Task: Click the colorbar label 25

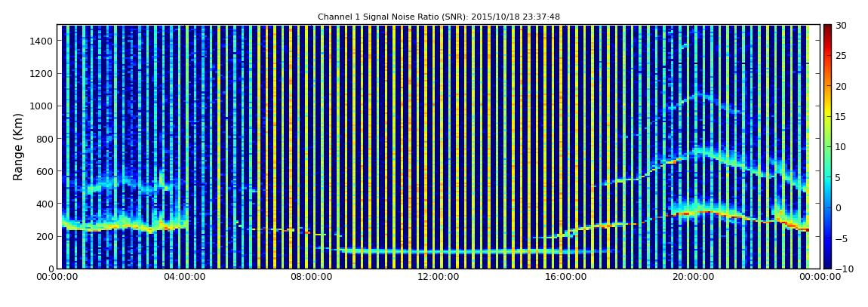Action: pyautogui.click(x=842, y=56)
